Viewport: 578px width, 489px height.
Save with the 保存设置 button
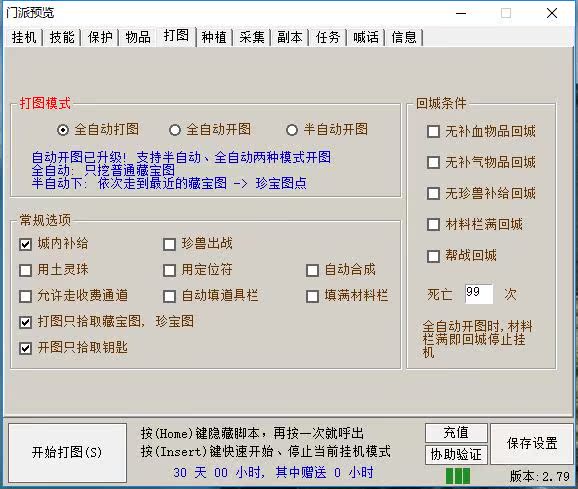(532, 444)
